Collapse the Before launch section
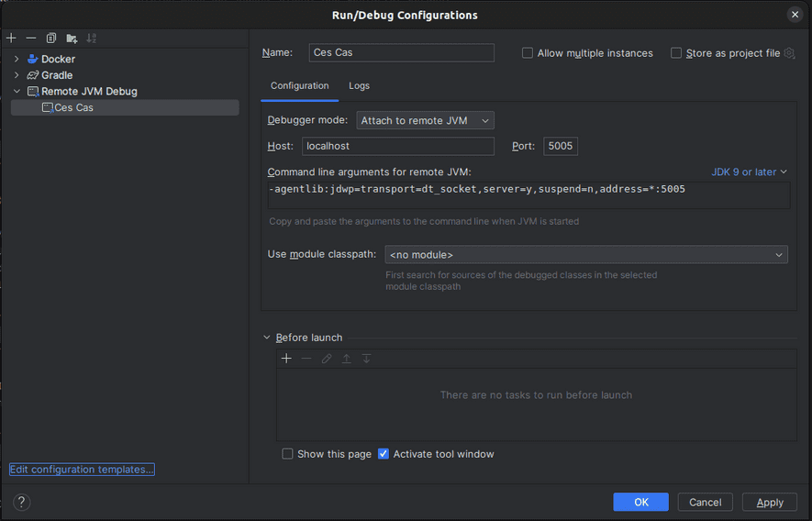The height and width of the screenshot is (521, 812). point(267,338)
